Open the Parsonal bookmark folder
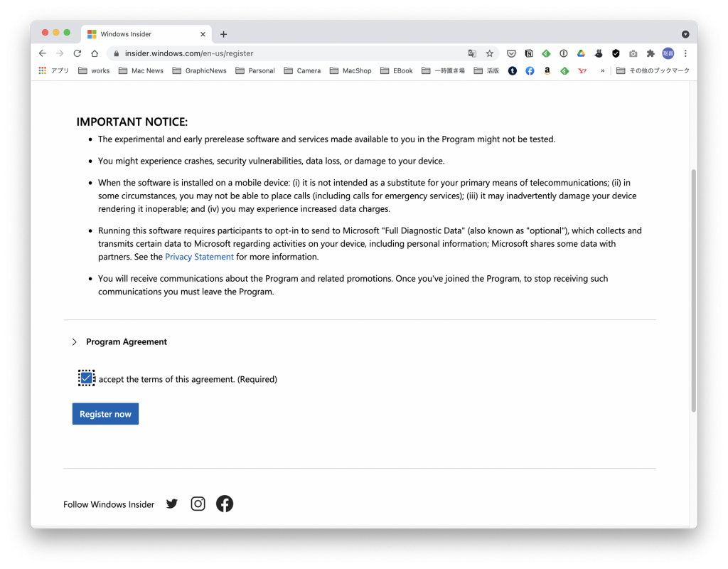 click(255, 70)
